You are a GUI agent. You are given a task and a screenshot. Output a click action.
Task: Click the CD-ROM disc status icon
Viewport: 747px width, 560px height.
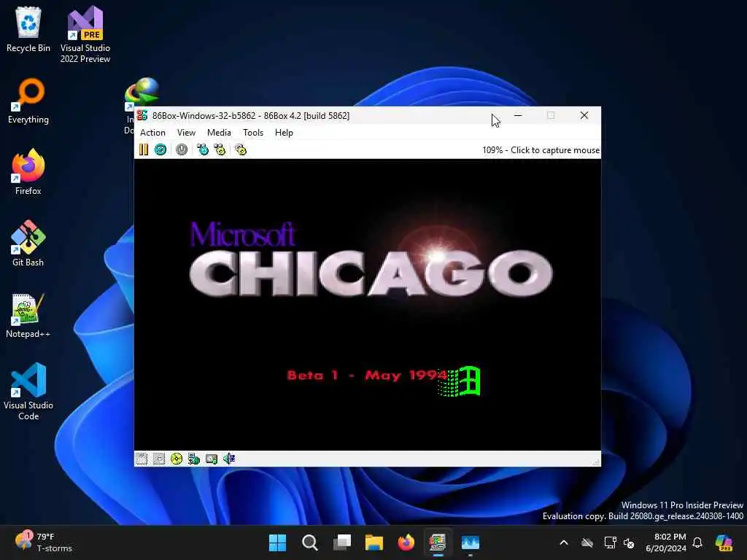point(177,459)
